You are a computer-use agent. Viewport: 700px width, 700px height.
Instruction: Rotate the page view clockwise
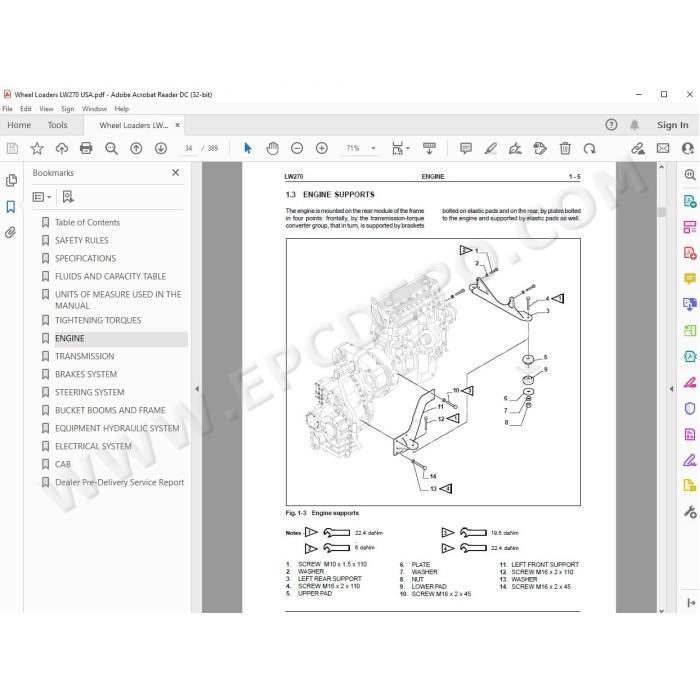pyautogui.click(x=589, y=148)
